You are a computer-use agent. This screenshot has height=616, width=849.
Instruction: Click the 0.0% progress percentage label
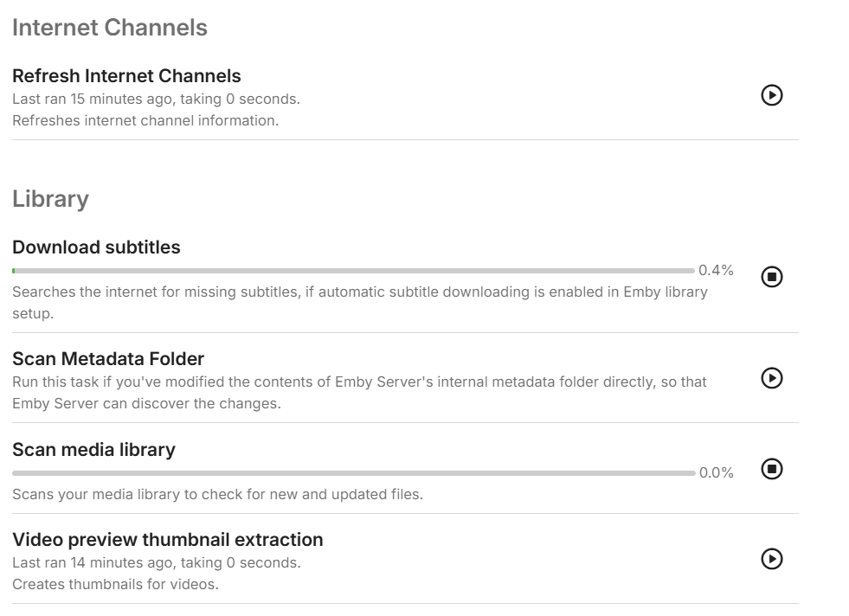tap(716, 473)
